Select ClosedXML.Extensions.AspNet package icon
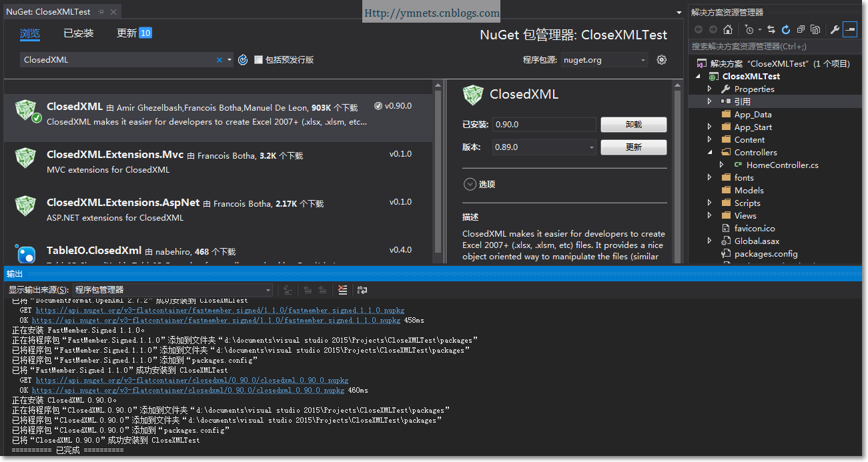Viewport: 868px width, 462px height. point(25,207)
